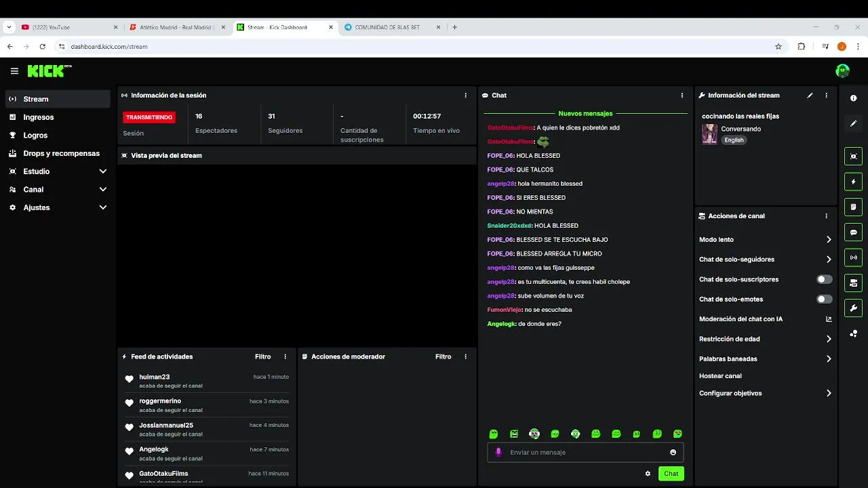868x488 pixels.
Task: Open Restricción de edad options arrow
Action: pos(829,339)
